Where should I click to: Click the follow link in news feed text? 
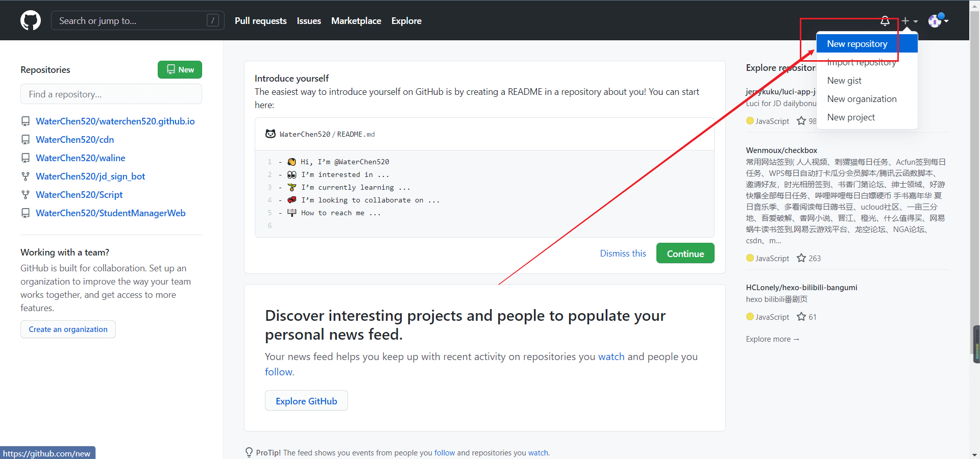click(279, 372)
